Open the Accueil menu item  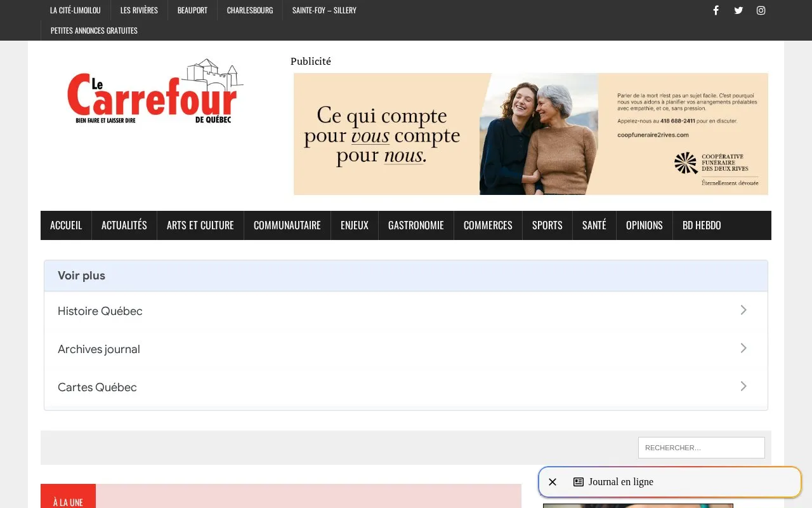pyautogui.click(x=66, y=225)
